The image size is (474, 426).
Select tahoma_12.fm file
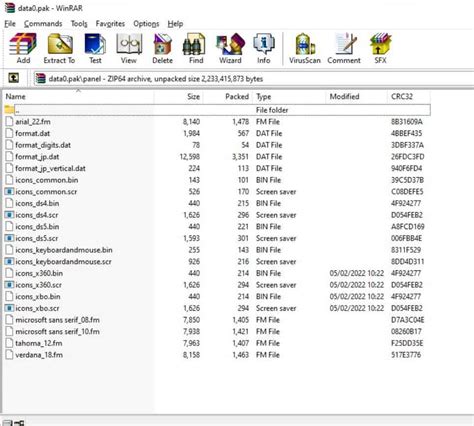[39, 343]
